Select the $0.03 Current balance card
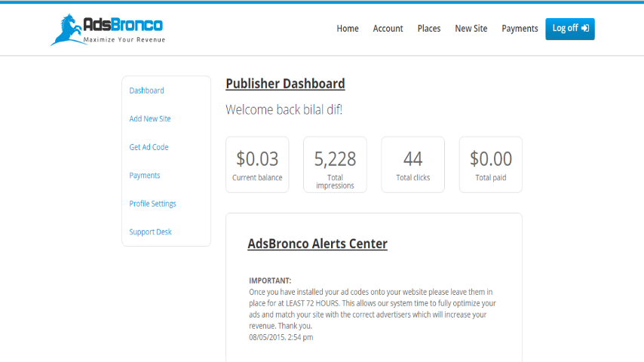Viewport: 644px width, 362px height. 257,164
